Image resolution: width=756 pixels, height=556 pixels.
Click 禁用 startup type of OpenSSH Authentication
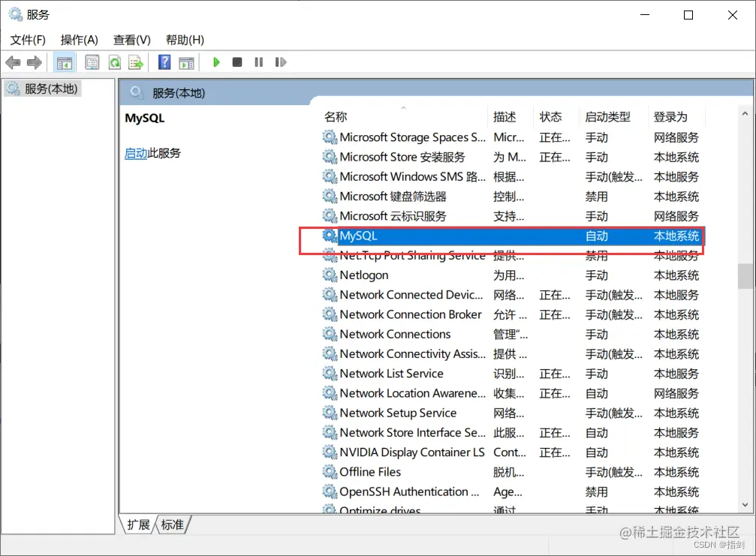pos(596,492)
